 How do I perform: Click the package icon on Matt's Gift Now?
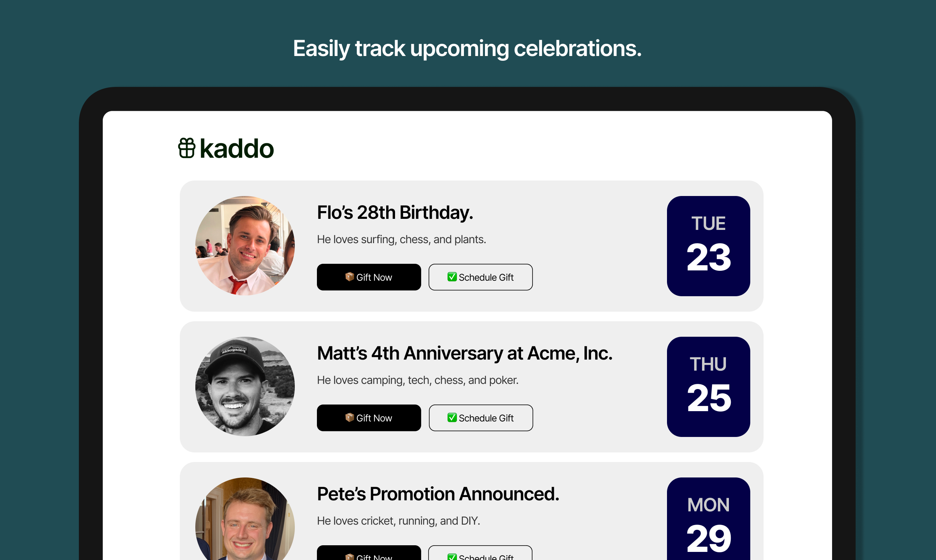pyautogui.click(x=349, y=417)
